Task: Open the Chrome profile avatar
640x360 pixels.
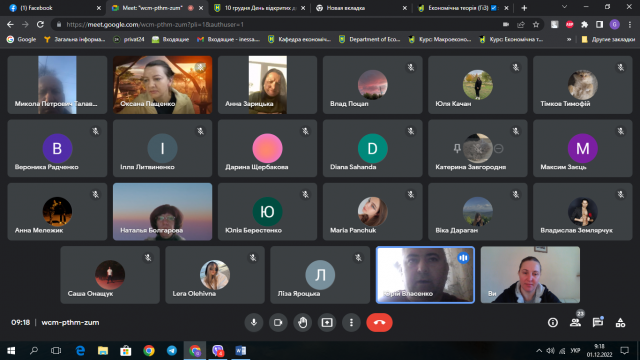Action: (615, 24)
